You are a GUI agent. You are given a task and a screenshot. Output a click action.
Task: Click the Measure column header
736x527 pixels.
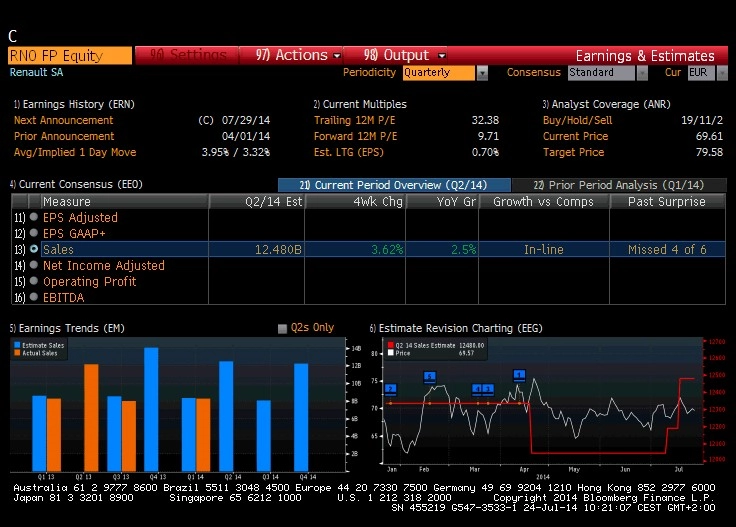tap(124, 202)
